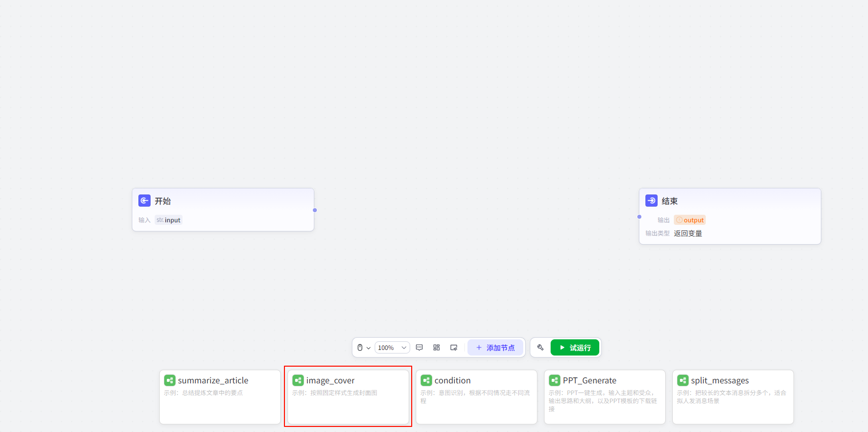Viewport: 868px width, 432px height.
Task: Click the green icon on image_cover card
Action: [x=298, y=380]
